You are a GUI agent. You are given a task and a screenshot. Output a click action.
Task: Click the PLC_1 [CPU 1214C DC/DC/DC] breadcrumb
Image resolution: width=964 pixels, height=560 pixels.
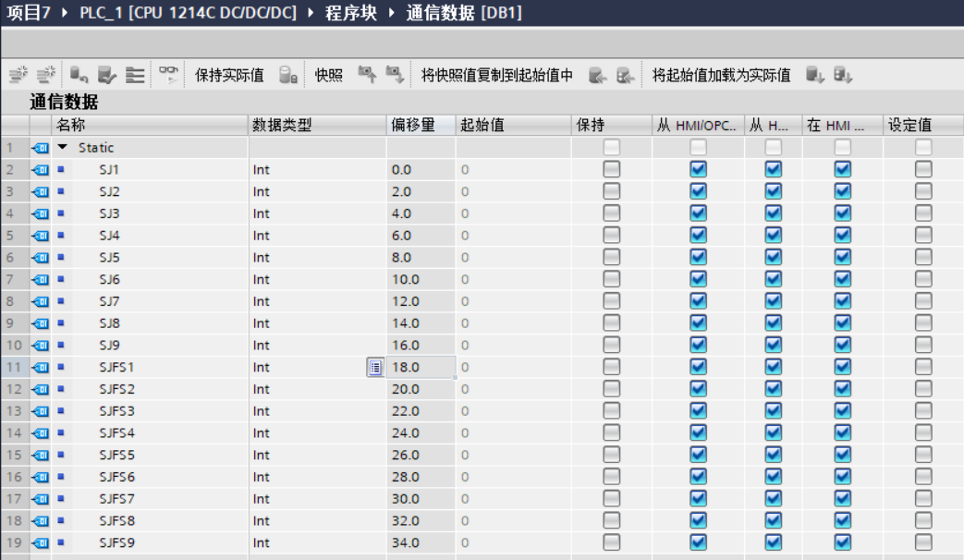coord(188,12)
